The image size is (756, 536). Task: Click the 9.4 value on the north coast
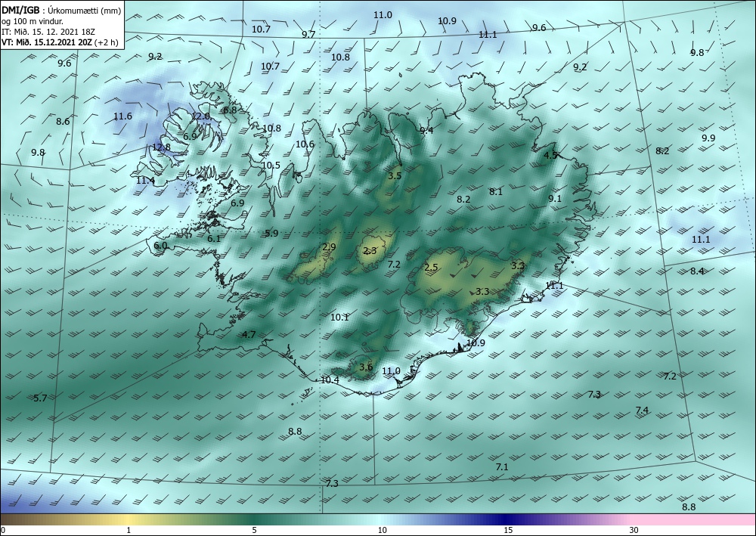pyautogui.click(x=426, y=131)
